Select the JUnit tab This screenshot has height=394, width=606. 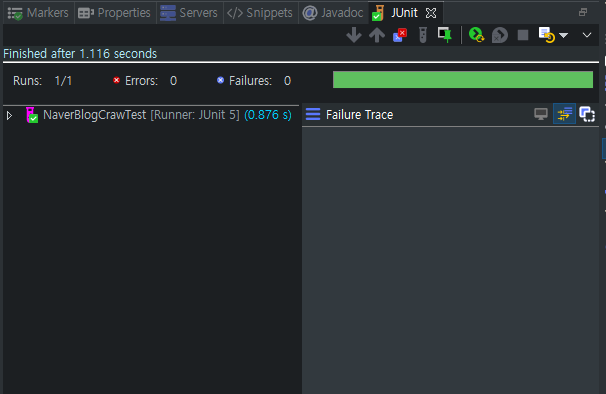(404, 13)
